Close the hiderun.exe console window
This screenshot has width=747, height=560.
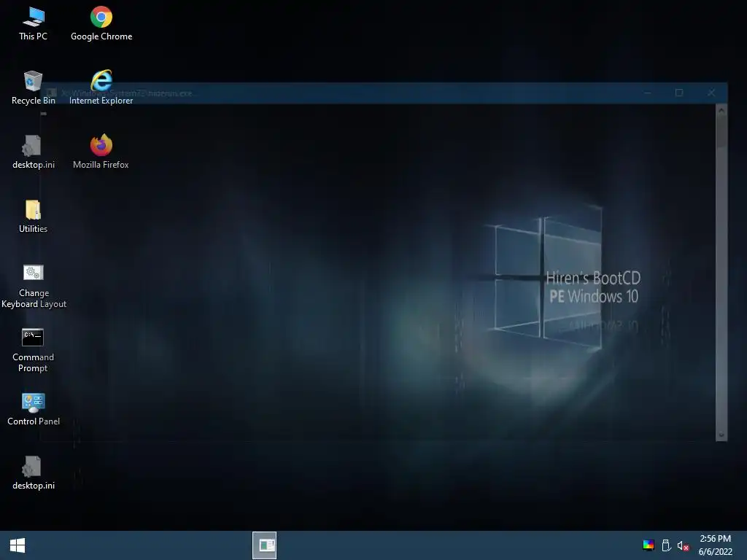(711, 93)
